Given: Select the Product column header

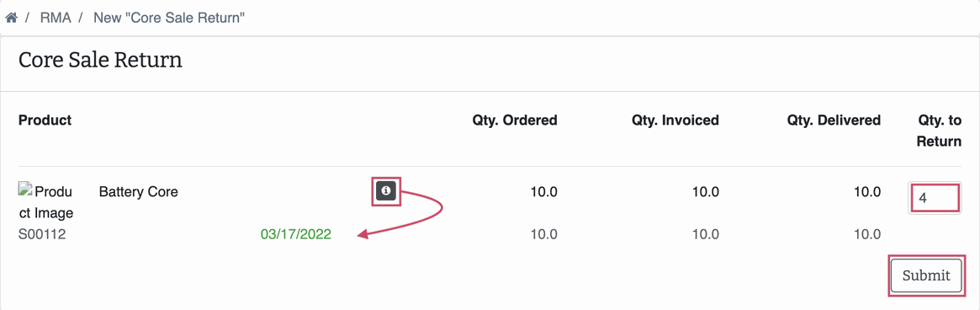Looking at the screenshot, I should [45, 120].
